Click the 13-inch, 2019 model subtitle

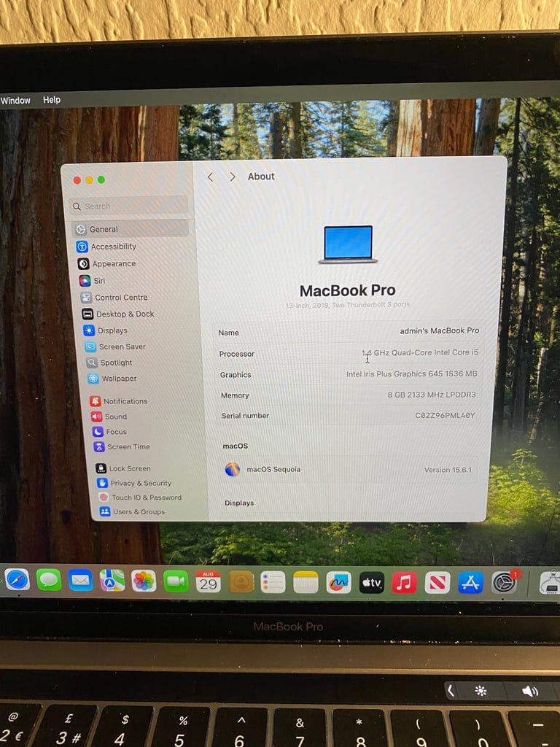pyautogui.click(x=348, y=305)
